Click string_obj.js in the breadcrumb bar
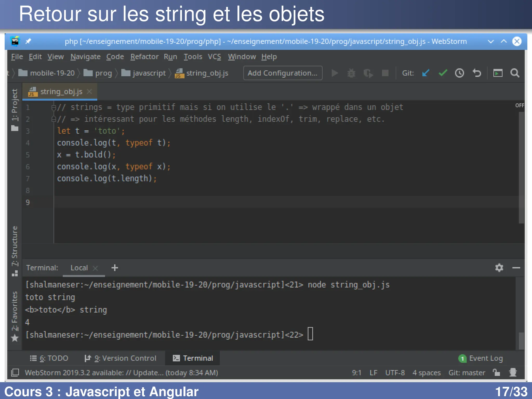The height and width of the screenshot is (399, 532). coord(202,73)
